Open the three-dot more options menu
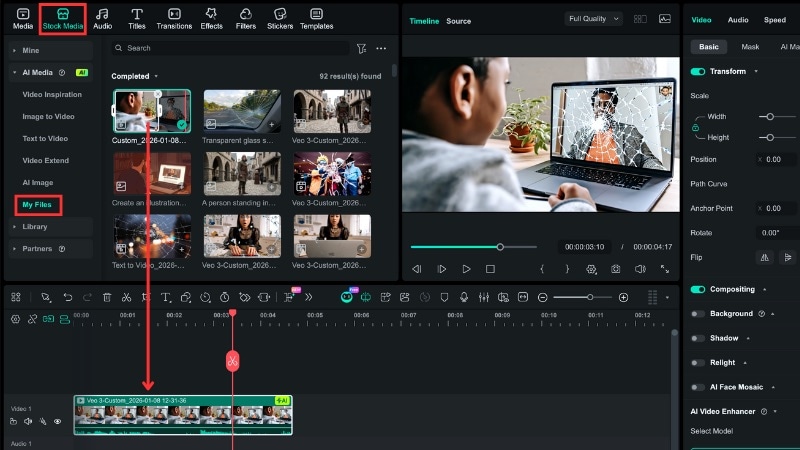 381,48
